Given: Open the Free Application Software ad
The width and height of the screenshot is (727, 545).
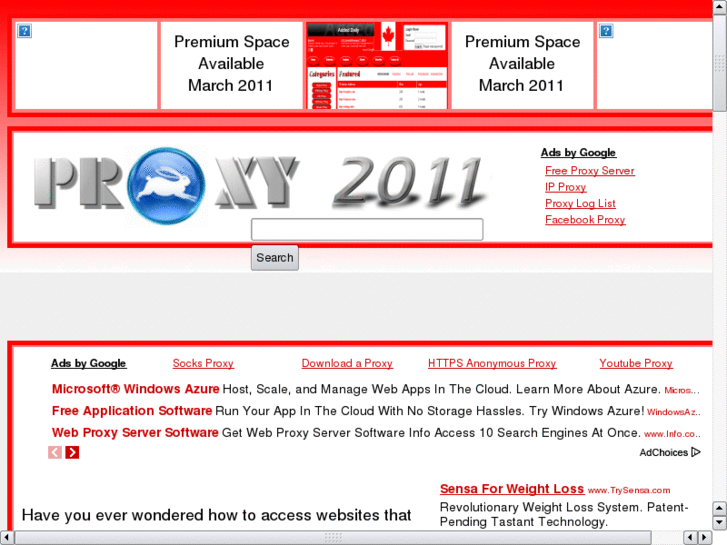Looking at the screenshot, I should click(132, 410).
